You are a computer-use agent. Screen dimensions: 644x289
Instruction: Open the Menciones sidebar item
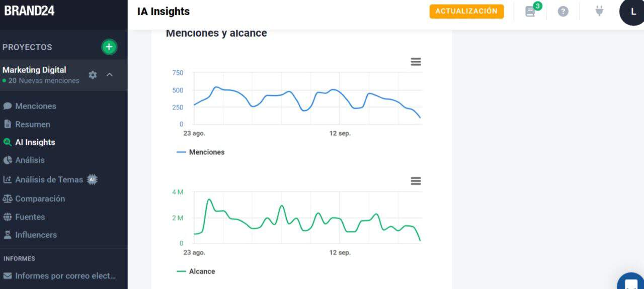(35, 106)
